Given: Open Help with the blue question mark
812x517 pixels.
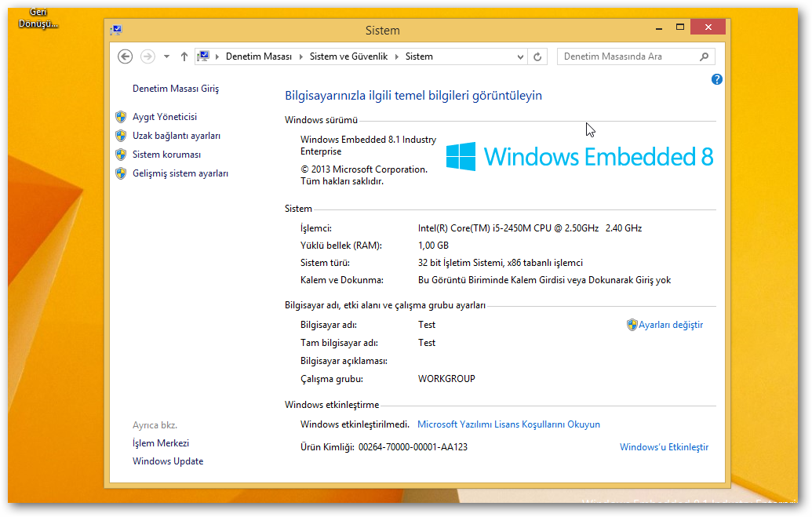Looking at the screenshot, I should coord(717,79).
